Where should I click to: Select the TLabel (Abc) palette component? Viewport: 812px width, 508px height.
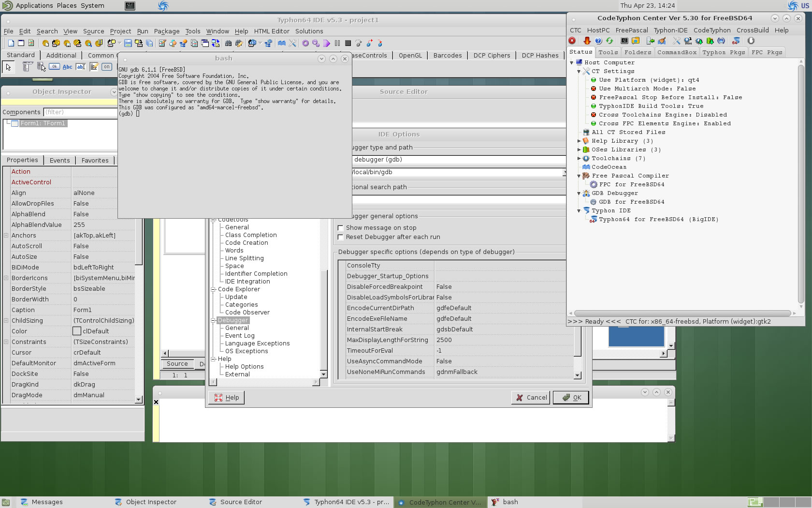coord(68,67)
